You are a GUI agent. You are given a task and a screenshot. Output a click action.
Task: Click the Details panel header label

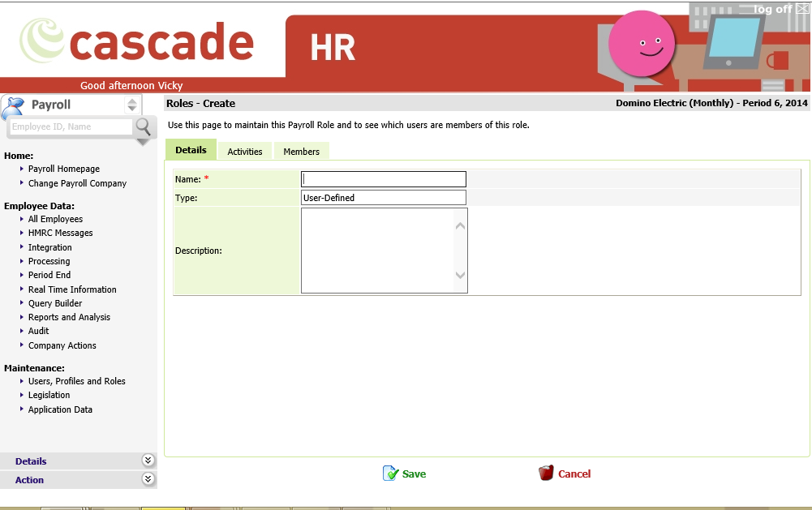(31, 461)
